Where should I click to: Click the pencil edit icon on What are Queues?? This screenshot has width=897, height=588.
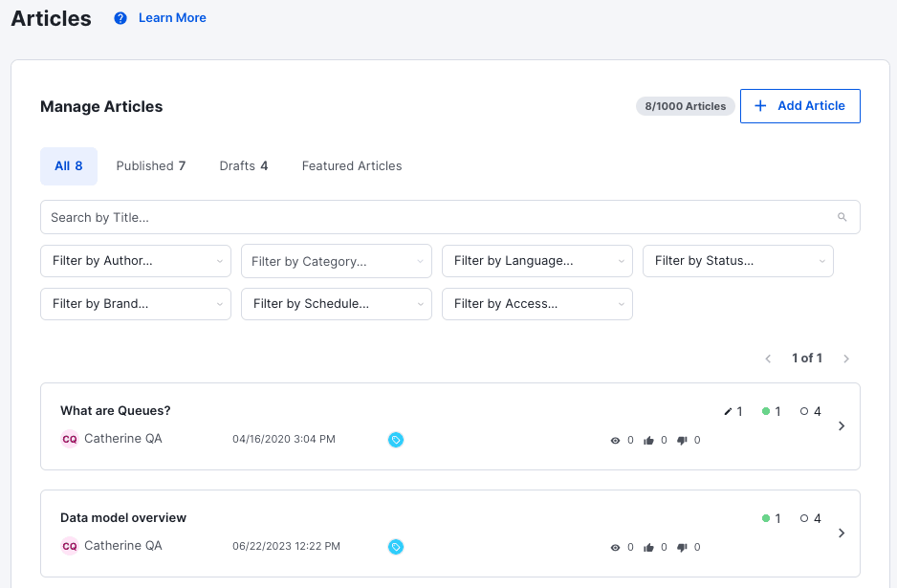[x=728, y=412]
